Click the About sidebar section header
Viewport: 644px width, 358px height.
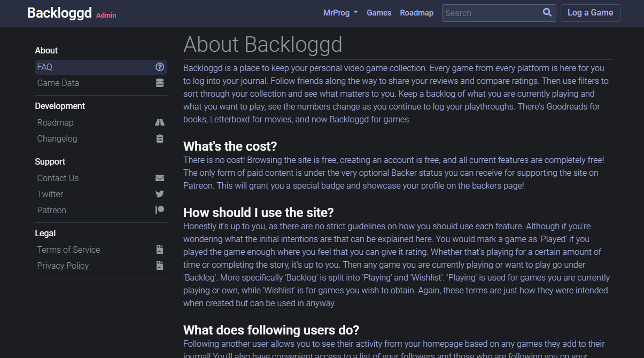click(x=46, y=50)
